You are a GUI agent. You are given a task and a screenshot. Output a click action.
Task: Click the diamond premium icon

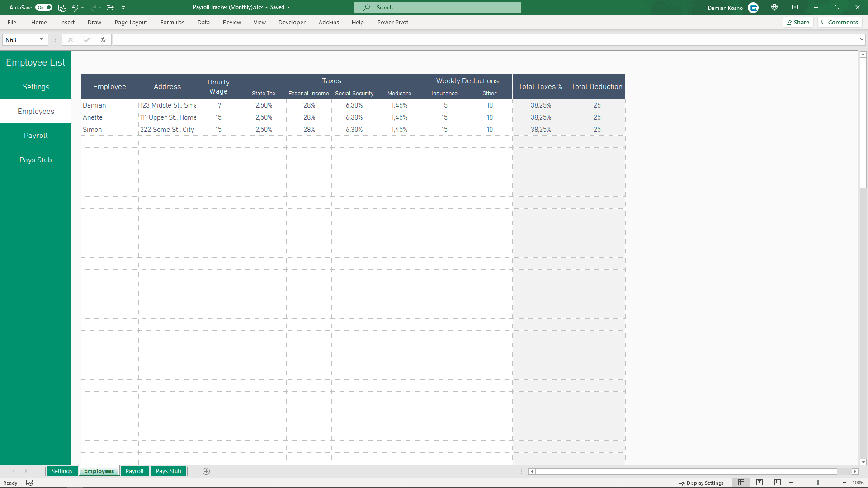click(774, 8)
